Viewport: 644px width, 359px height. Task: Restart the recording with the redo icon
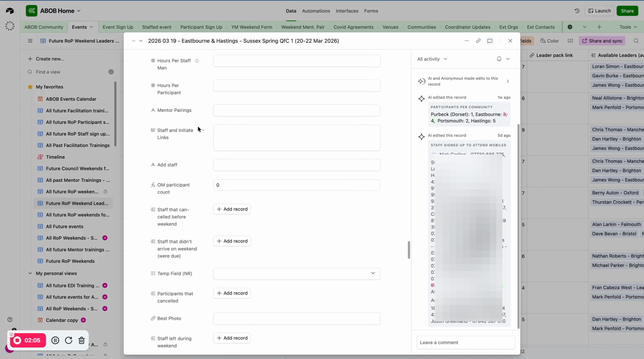coord(69,340)
